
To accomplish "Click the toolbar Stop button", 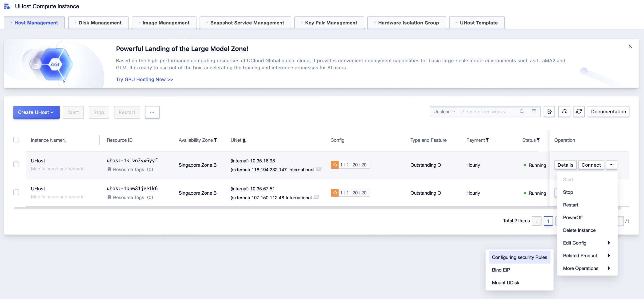I will (x=99, y=112).
